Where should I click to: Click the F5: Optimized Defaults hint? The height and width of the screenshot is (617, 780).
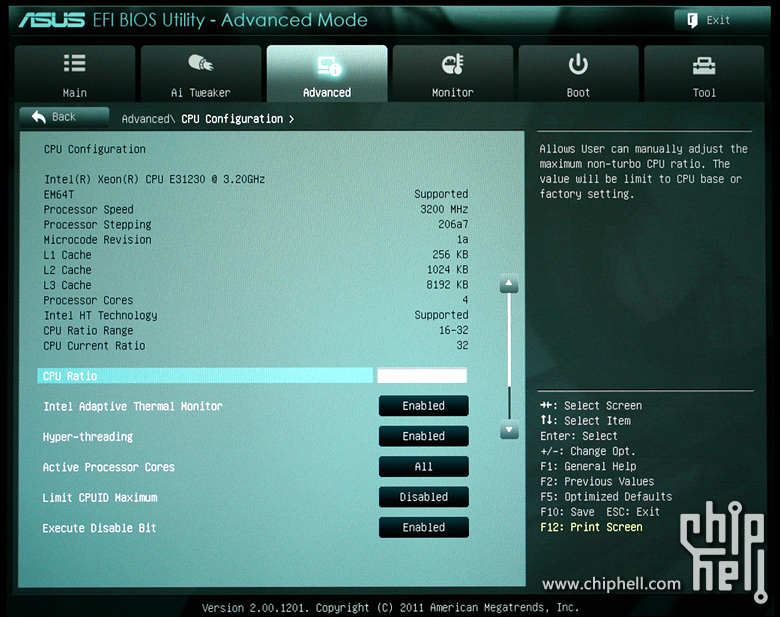606,497
